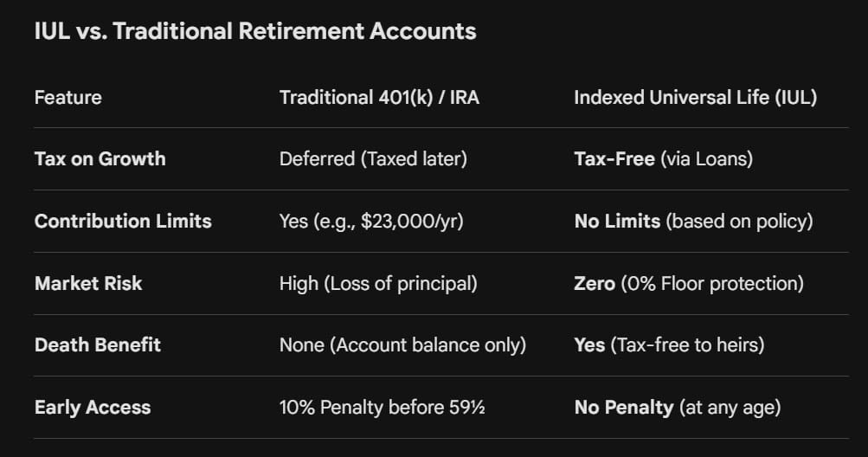Click the 'No Limits (based on policy)' cell

[694, 221]
